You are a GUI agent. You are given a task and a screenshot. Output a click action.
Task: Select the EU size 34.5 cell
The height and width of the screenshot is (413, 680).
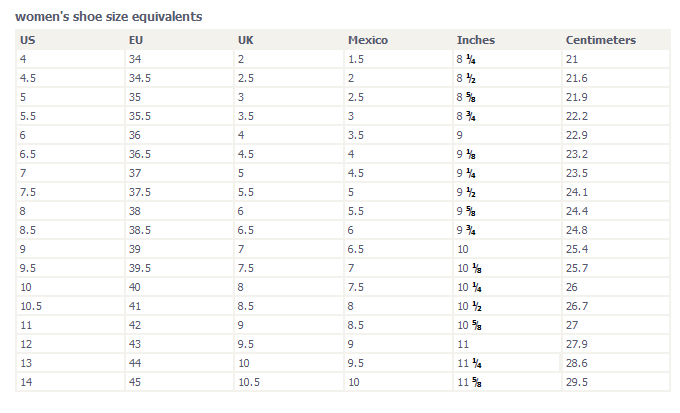coord(140,78)
